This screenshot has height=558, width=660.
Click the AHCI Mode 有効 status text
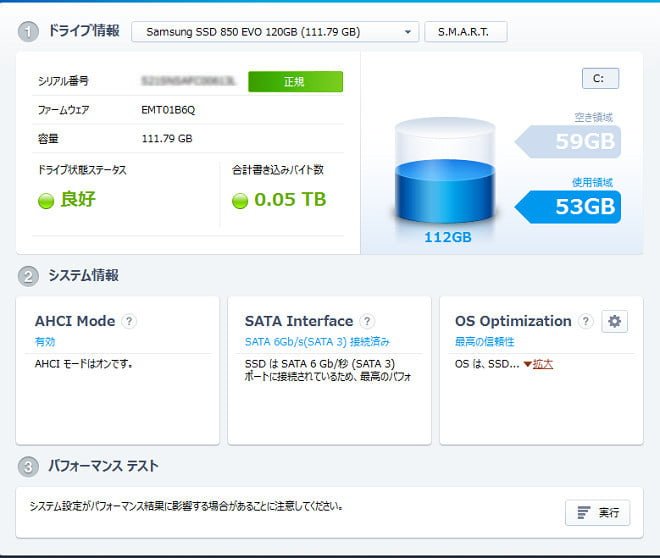(45, 342)
